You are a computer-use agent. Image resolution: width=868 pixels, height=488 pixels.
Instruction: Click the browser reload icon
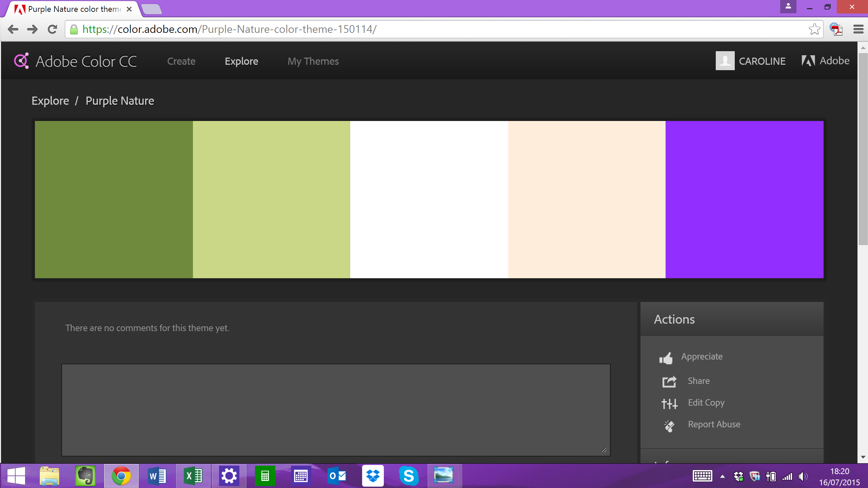click(x=52, y=29)
